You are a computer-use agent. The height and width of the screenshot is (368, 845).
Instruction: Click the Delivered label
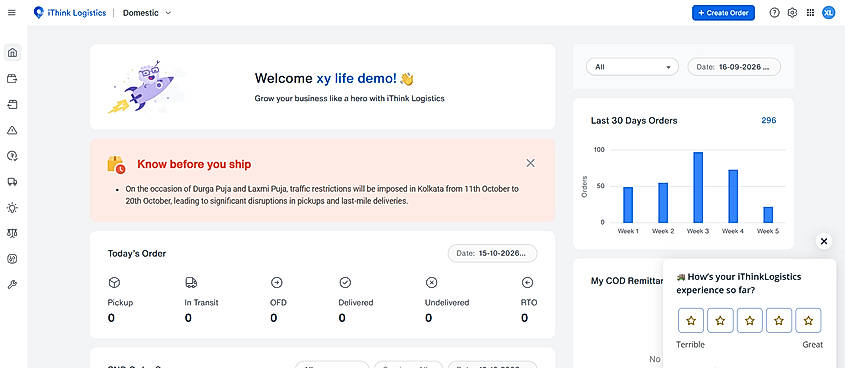[x=356, y=303]
